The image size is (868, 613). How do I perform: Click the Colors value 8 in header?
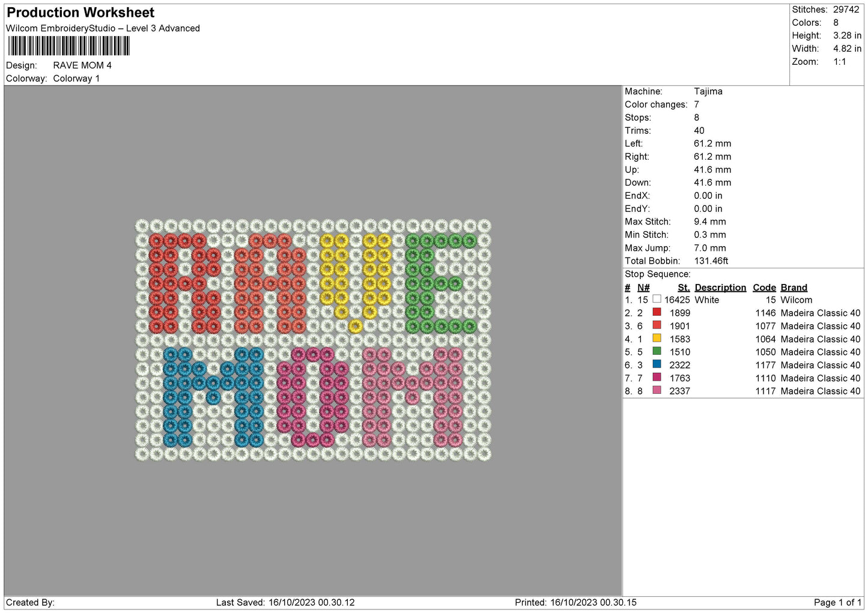coord(836,23)
